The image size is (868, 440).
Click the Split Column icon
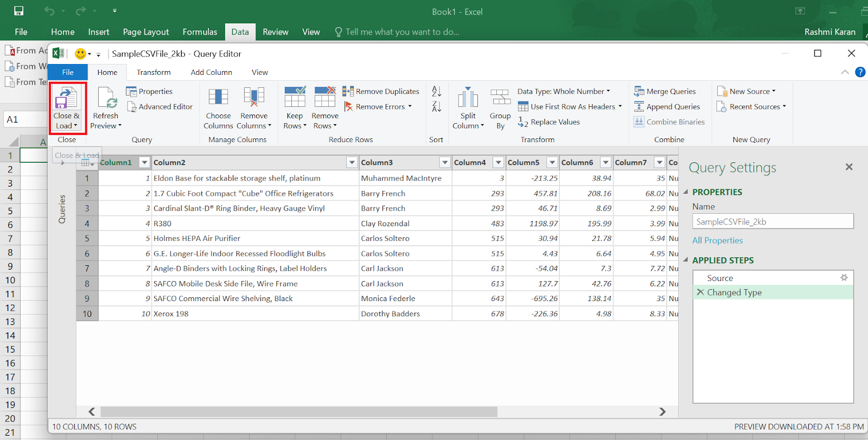pyautogui.click(x=468, y=98)
